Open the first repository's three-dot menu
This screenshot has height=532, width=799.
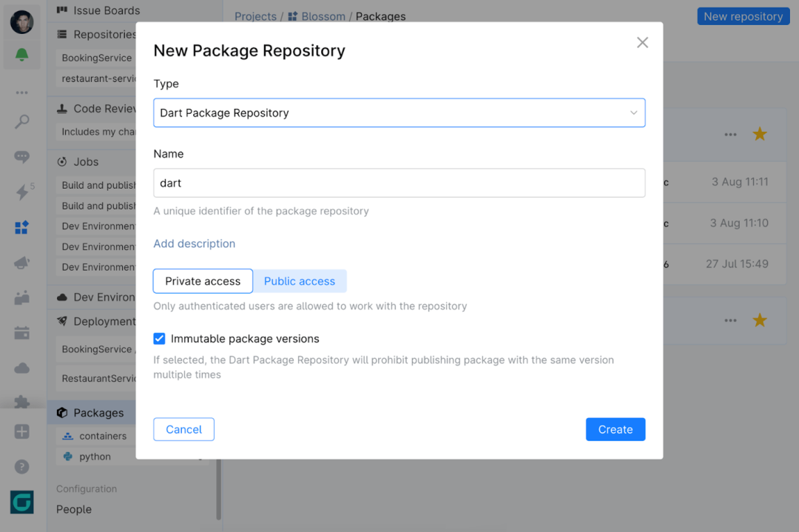(731, 135)
